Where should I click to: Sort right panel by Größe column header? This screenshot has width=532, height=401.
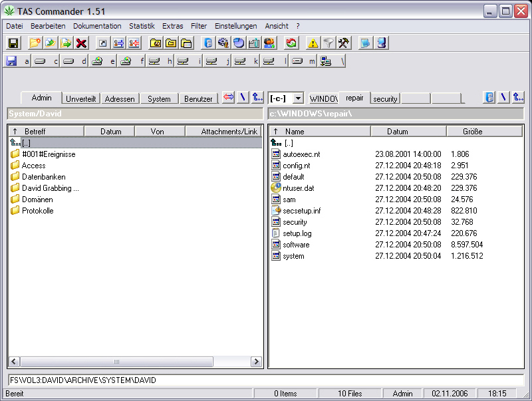coord(484,131)
